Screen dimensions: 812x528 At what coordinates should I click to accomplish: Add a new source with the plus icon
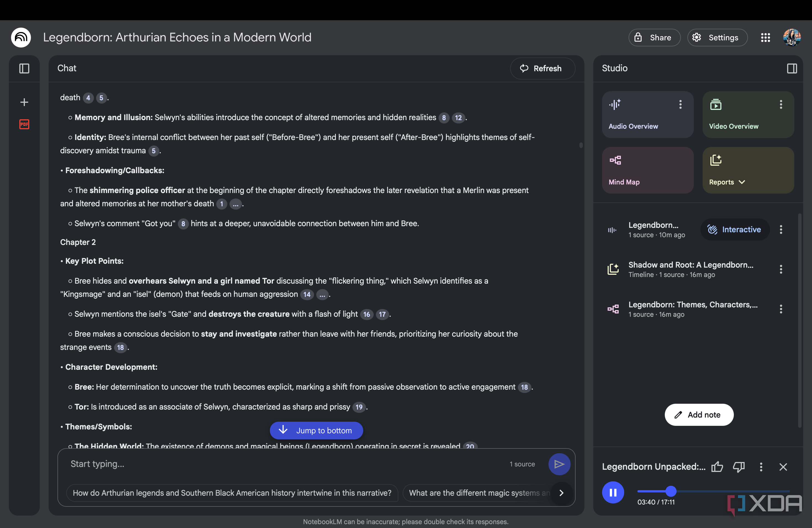tap(24, 102)
